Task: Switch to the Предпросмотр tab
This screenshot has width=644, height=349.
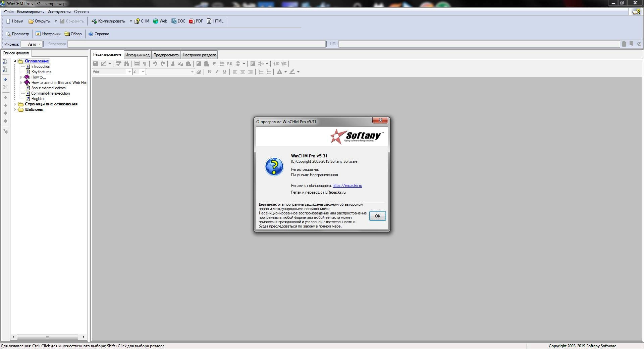Action: (166, 55)
